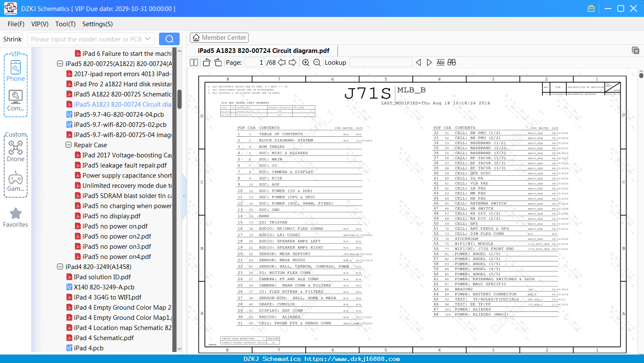Screen dimensions: 644x363
Task: Open the Computer category in sidebar
Action: 16,101
